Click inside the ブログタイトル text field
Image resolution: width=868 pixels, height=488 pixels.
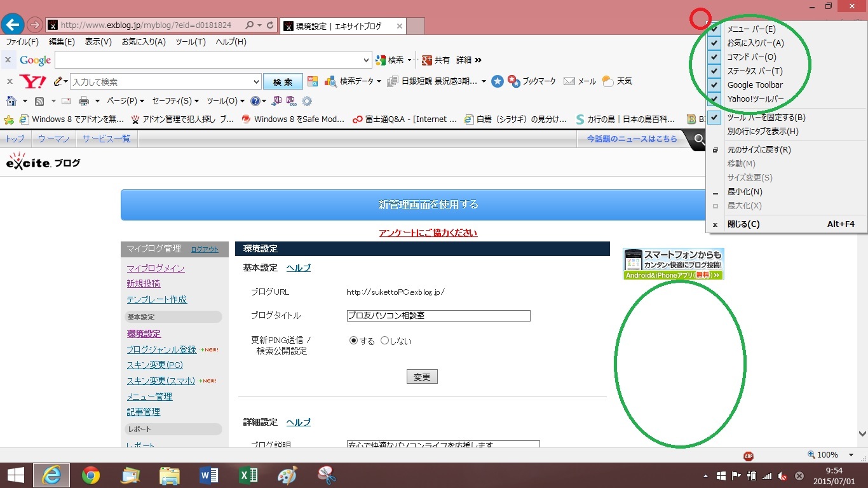437,315
